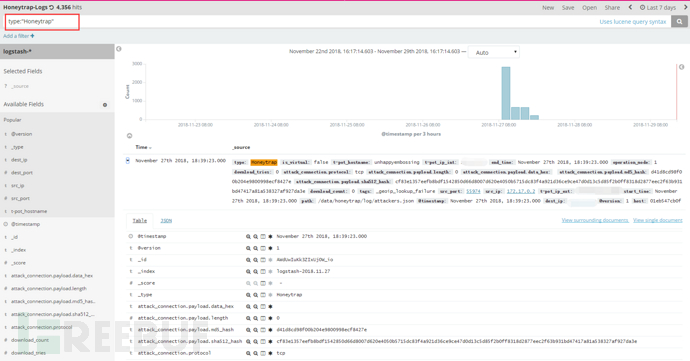This screenshot has height=361, width=690.
Task: Click Share in the top menu
Action: pyautogui.click(x=612, y=7)
